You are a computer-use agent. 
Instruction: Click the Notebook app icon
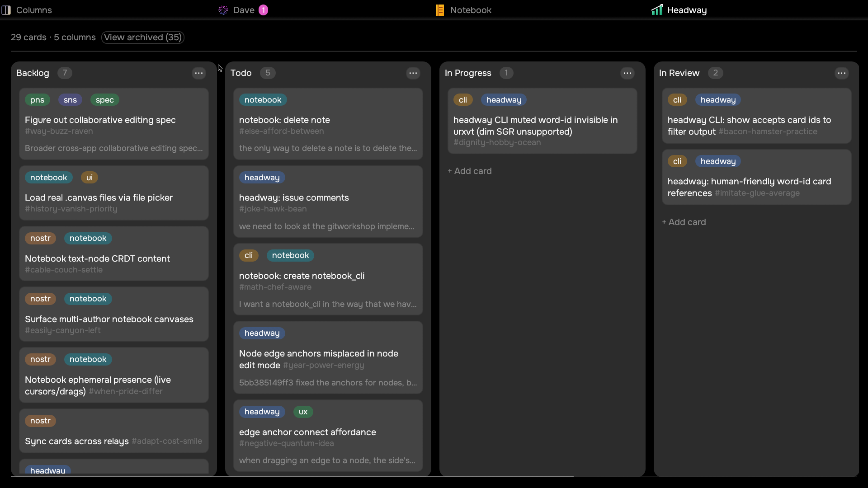tap(440, 10)
